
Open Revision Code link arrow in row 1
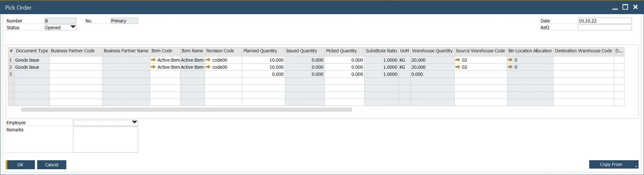(208, 60)
